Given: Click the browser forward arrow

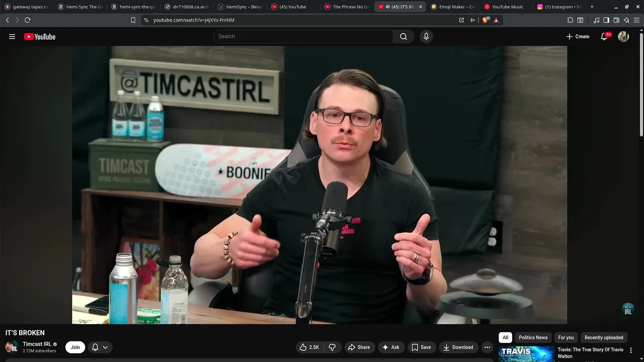Looking at the screenshot, I should pyautogui.click(x=17, y=20).
